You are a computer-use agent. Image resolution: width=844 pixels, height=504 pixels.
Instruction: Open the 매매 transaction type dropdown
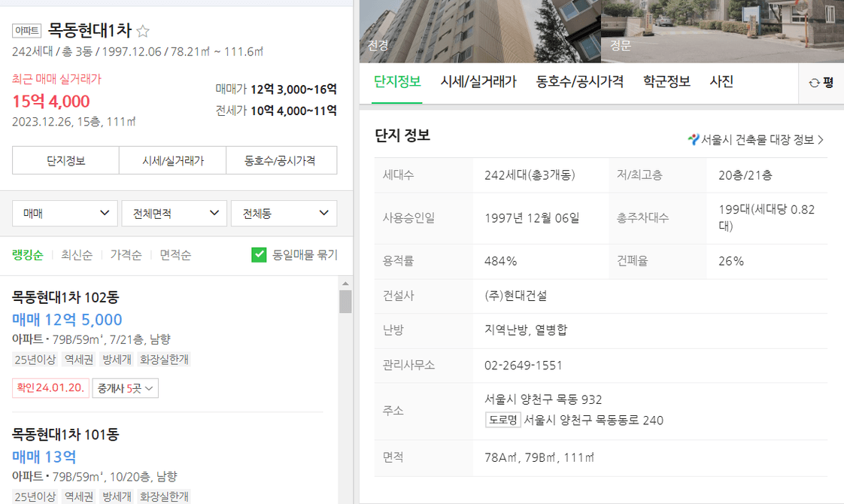pos(65,213)
